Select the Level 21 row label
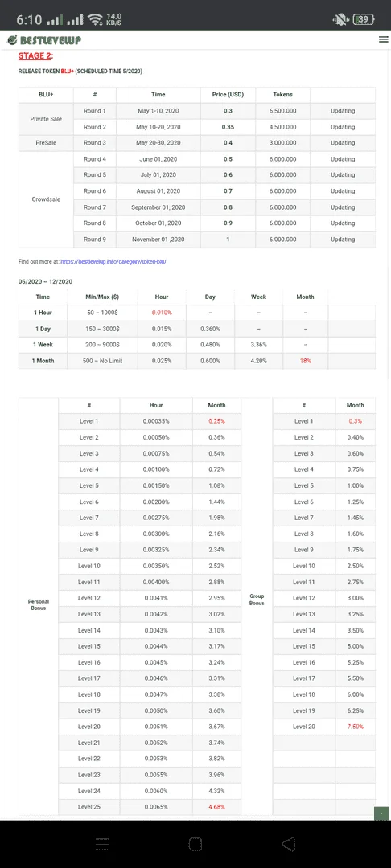Image resolution: width=391 pixels, height=868 pixels. 89,743
